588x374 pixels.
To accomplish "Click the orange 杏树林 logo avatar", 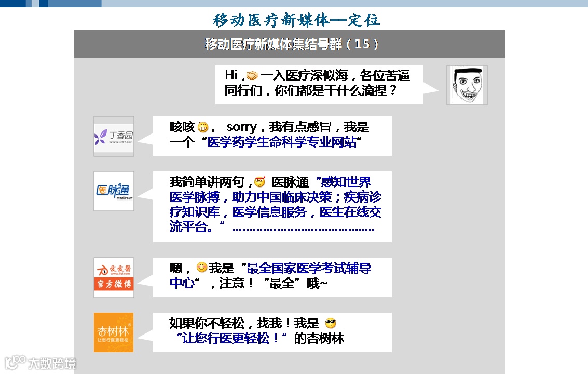I will coord(114,332).
